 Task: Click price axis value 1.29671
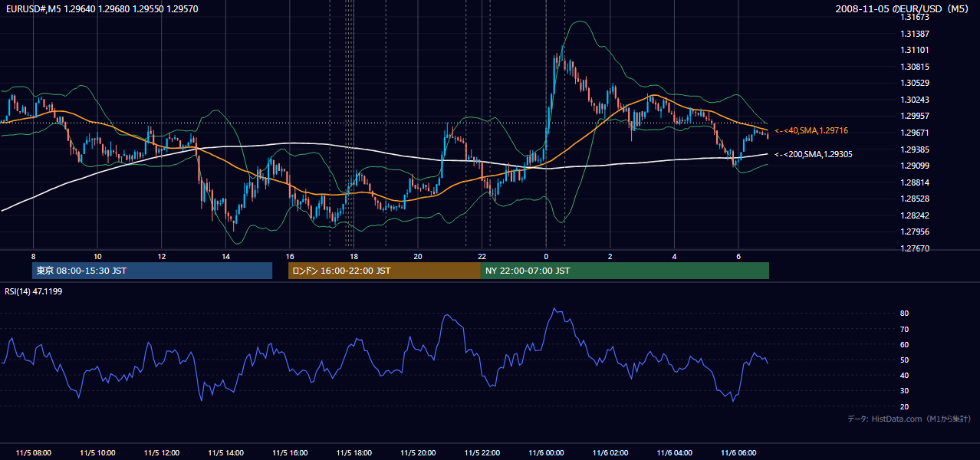(x=916, y=133)
